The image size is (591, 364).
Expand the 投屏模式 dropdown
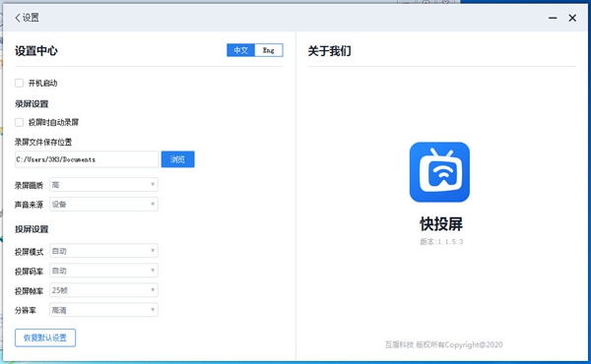tap(103, 251)
